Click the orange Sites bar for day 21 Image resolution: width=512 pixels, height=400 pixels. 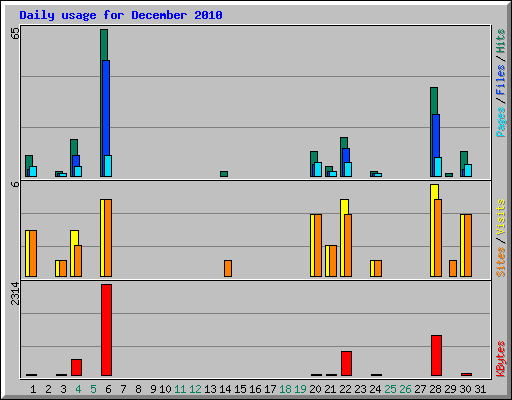pos(333,261)
